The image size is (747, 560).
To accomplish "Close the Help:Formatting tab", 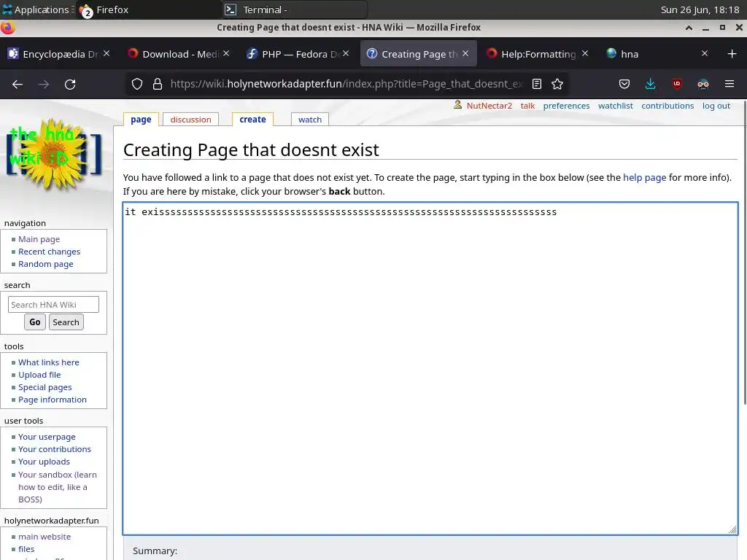I will point(585,53).
